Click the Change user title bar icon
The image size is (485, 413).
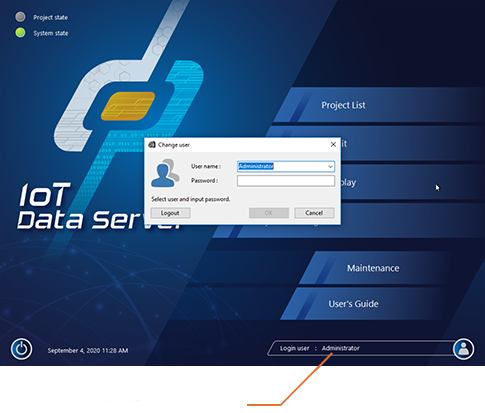[152, 144]
